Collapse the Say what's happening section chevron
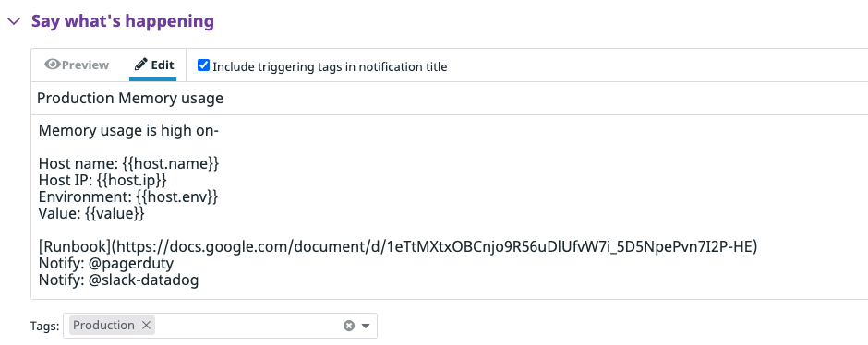The width and height of the screenshot is (868, 345). (14, 21)
